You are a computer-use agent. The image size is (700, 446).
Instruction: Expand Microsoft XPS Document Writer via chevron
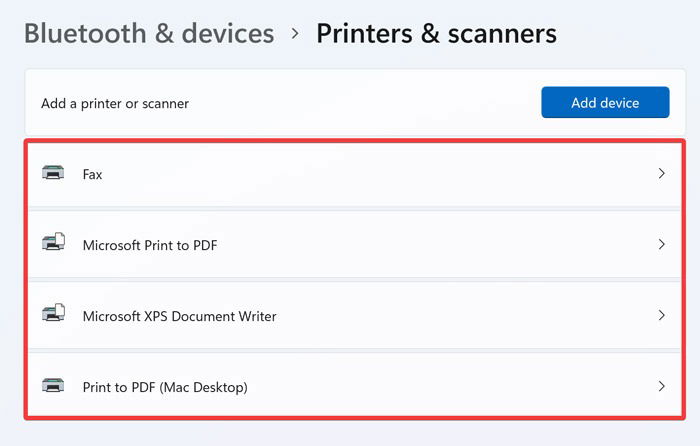662,315
